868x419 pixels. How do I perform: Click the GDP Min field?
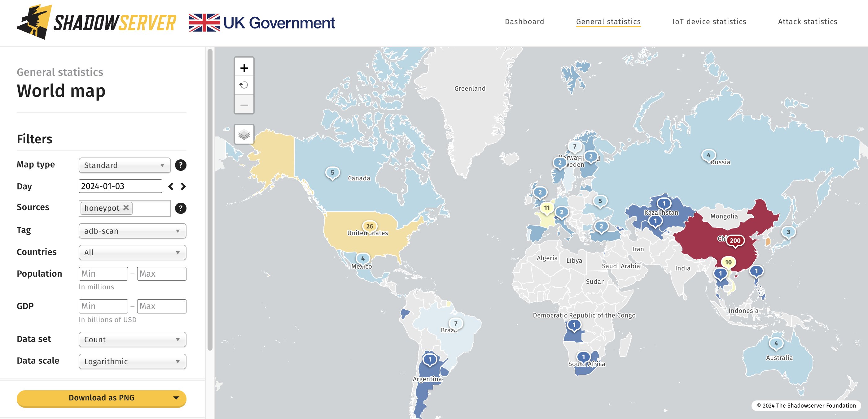(x=103, y=306)
